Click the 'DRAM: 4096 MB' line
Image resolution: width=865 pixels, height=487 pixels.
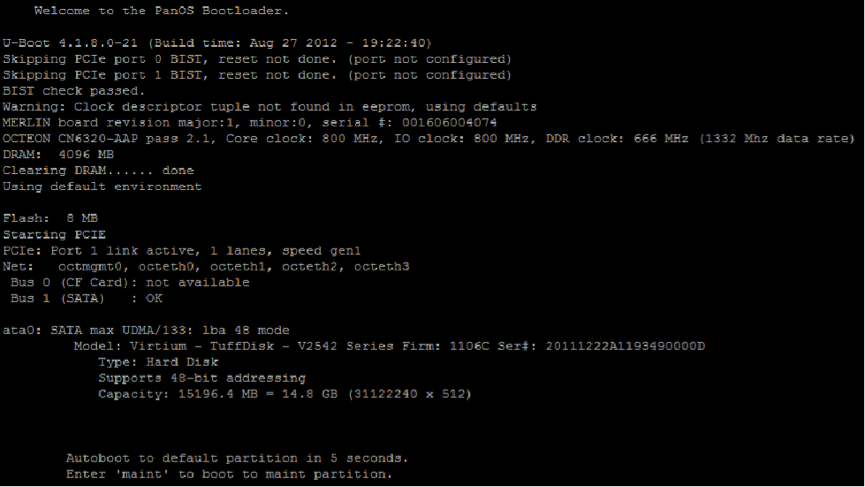click(x=58, y=154)
